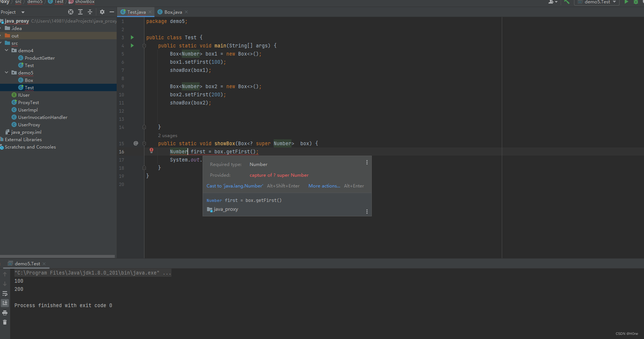
Task: Click Cast to 'java.lang.Number' quick fix
Action: (235, 186)
